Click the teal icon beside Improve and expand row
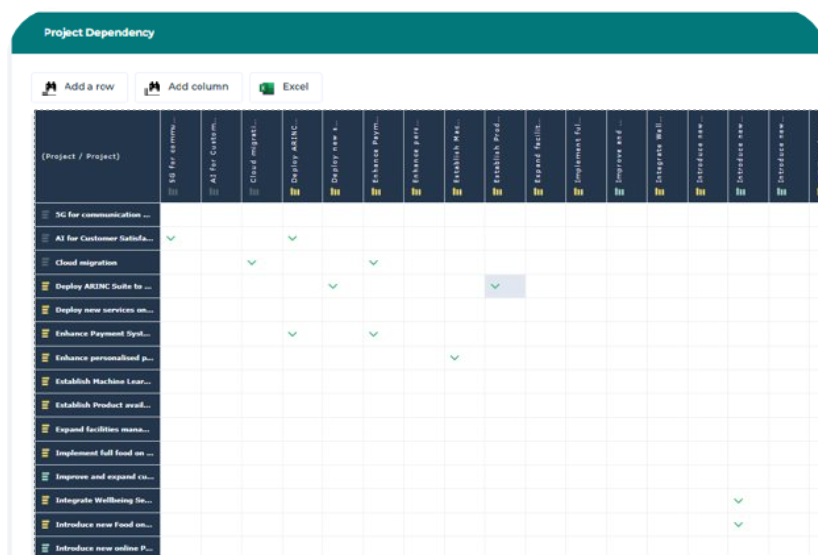The width and height of the screenshot is (818, 555). [45, 477]
